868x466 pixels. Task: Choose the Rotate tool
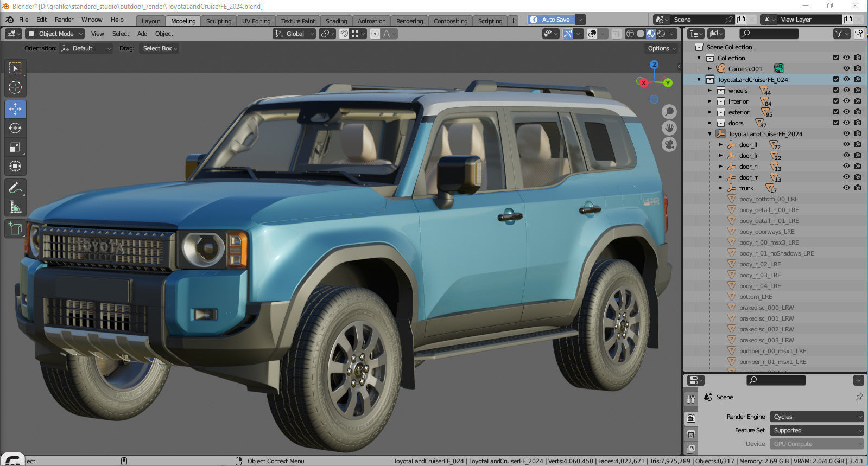pyautogui.click(x=15, y=128)
